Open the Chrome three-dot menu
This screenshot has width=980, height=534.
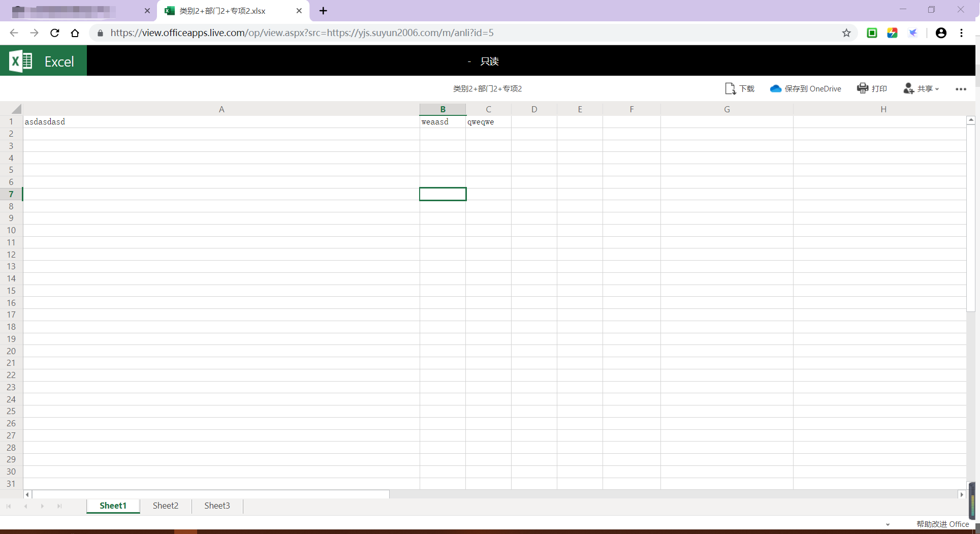[x=961, y=33]
